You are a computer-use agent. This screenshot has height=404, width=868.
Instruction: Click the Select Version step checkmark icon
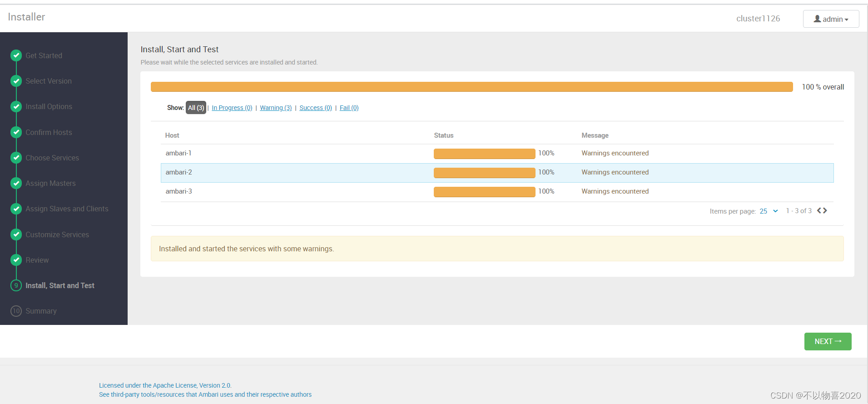(x=16, y=81)
